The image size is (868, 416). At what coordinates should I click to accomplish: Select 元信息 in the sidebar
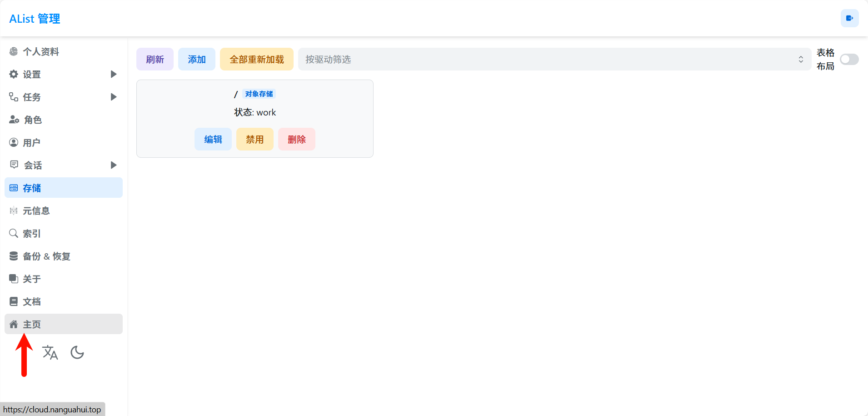click(36, 211)
